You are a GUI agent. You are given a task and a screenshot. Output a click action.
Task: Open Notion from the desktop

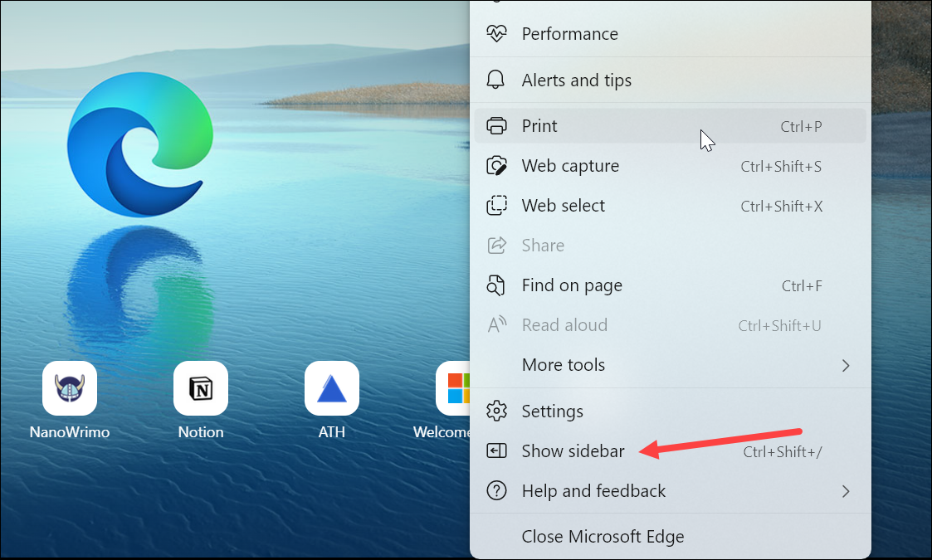click(x=200, y=387)
